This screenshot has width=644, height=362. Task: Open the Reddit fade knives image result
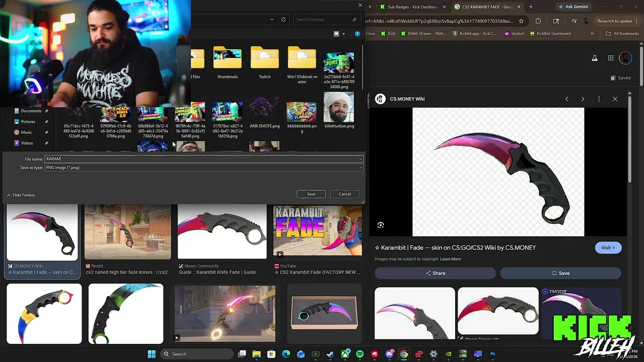point(127,240)
